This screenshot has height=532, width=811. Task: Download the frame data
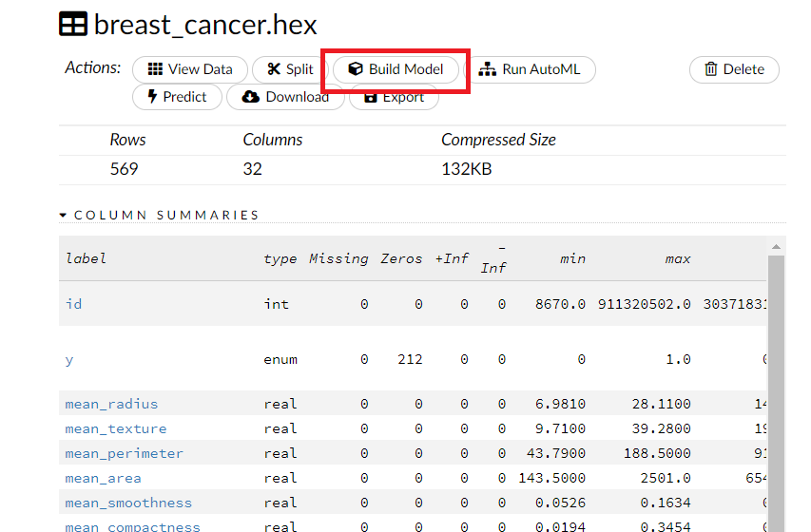point(285,97)
